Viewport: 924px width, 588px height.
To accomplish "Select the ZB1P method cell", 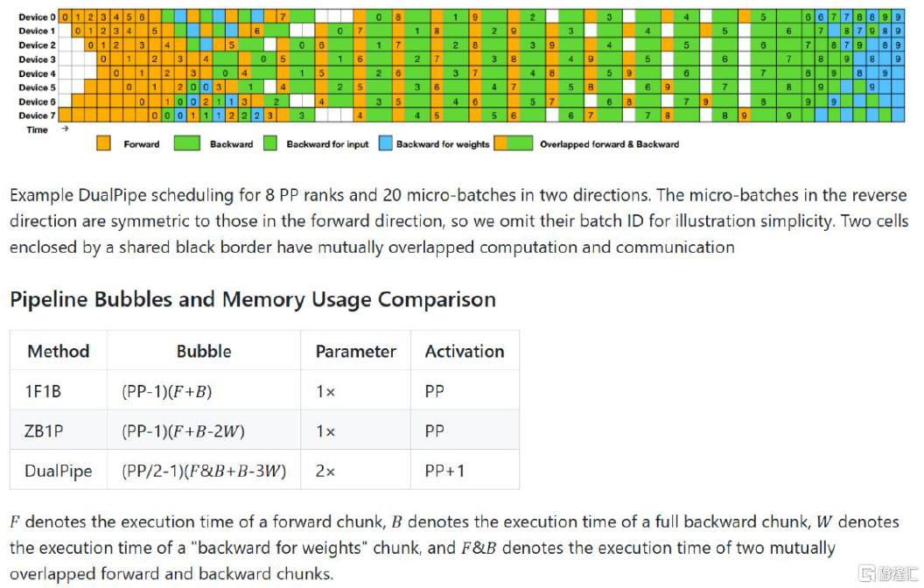I will tap(59, 430).
